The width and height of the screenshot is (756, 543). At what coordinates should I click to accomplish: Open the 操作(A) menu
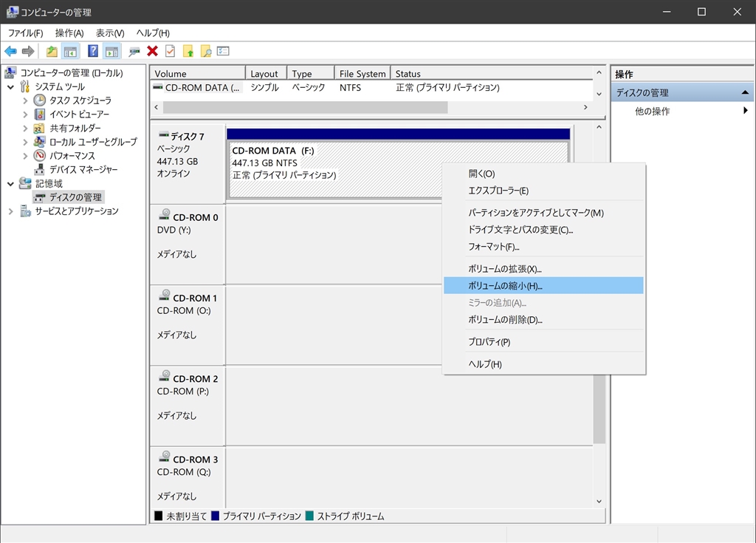[69, 33]
